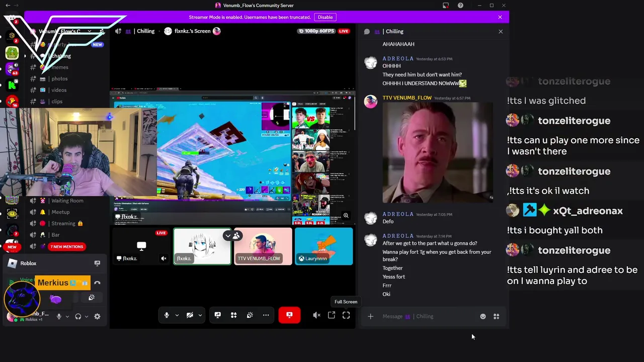Open camera options arrow in call bar
644x362 pixels.
[200, 315]
